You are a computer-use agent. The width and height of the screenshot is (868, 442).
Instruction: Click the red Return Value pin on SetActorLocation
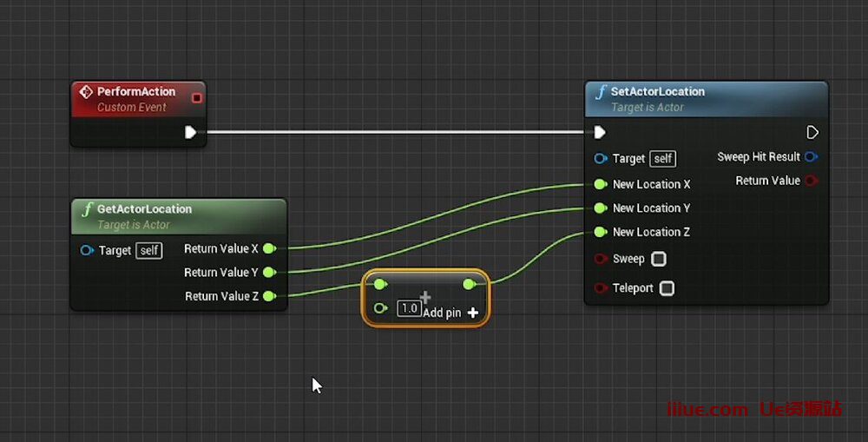(811, 181)
